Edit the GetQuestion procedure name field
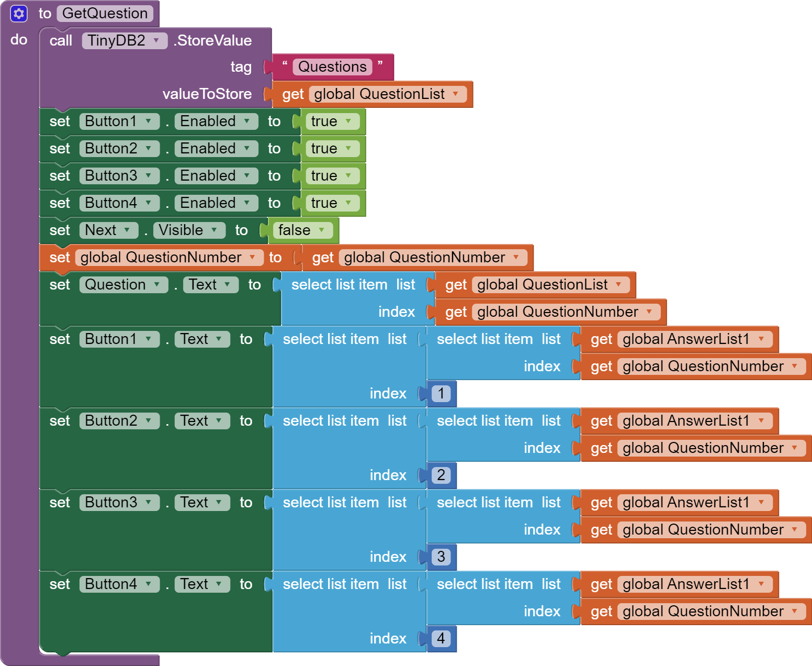The image size is (812, 666). click(x=105, y=14)
